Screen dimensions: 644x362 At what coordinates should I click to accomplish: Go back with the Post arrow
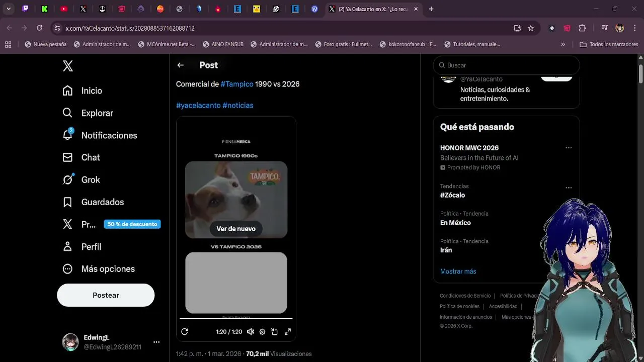[x=180, y=65]
